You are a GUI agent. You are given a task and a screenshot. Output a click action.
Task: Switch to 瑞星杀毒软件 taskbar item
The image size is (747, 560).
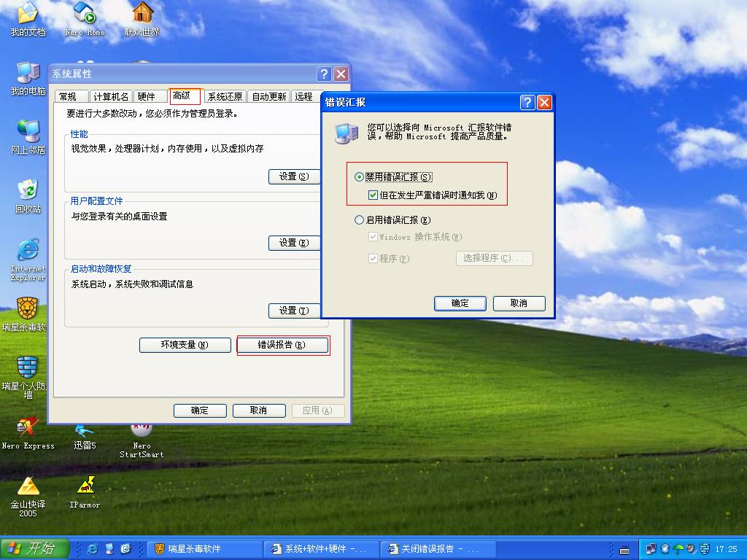pyautogui.click(x=204, y=549)
